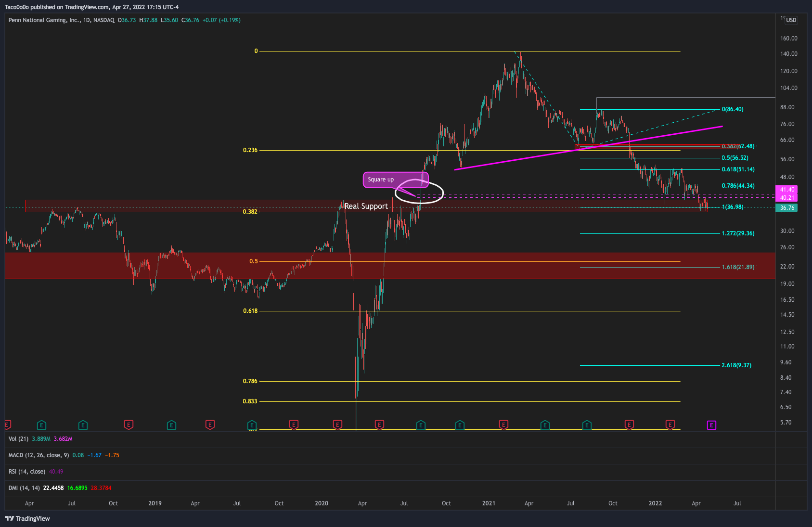This screenshot has width=812, height=527.
Task: Open the USD currency selector
Action: pyautogui.click(x=791, y=20)
